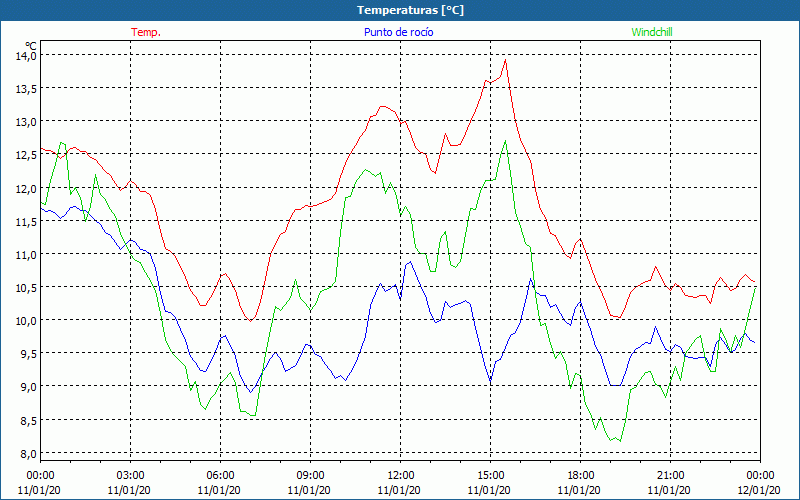Click the 15:00 time label
This screenshot has height=500, width=800.
tap(490, 476)
